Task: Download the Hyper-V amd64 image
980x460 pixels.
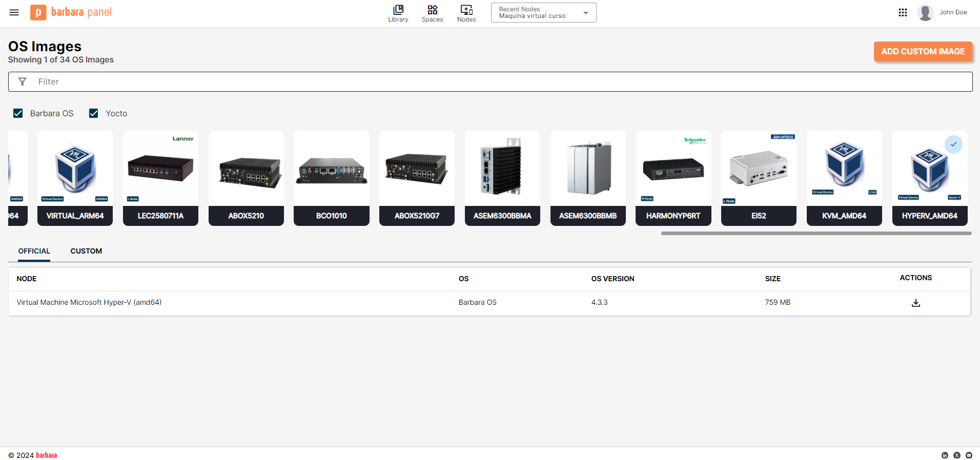Action: click(x=915, y=303)
